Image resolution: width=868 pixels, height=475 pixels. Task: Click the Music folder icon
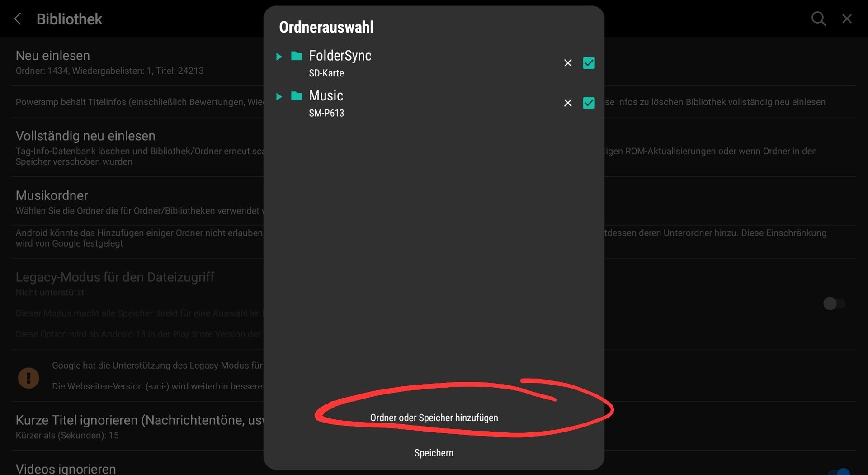(x=297, y=96)
